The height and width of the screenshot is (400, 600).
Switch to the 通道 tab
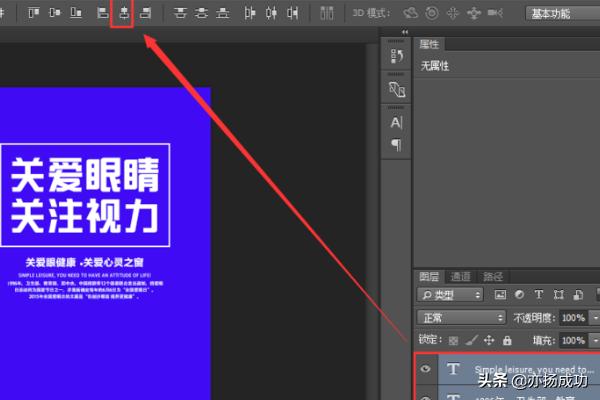coord(461,276)
